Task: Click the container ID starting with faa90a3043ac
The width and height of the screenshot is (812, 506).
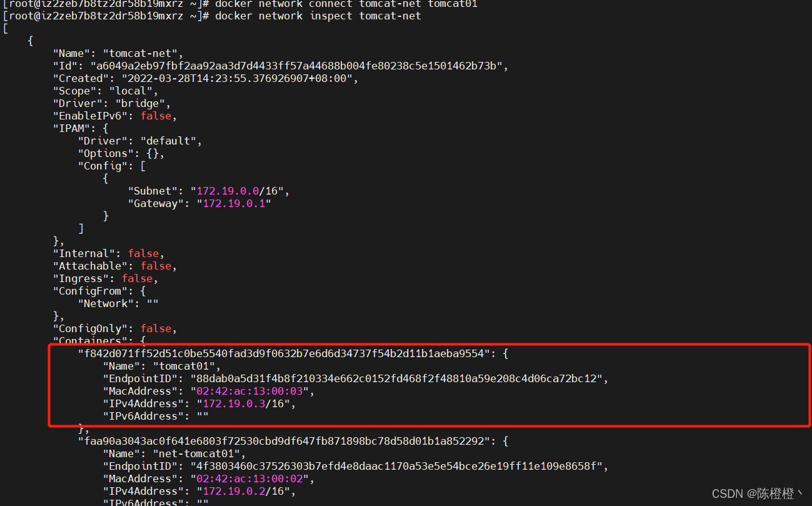Action: tap(284, 441)
